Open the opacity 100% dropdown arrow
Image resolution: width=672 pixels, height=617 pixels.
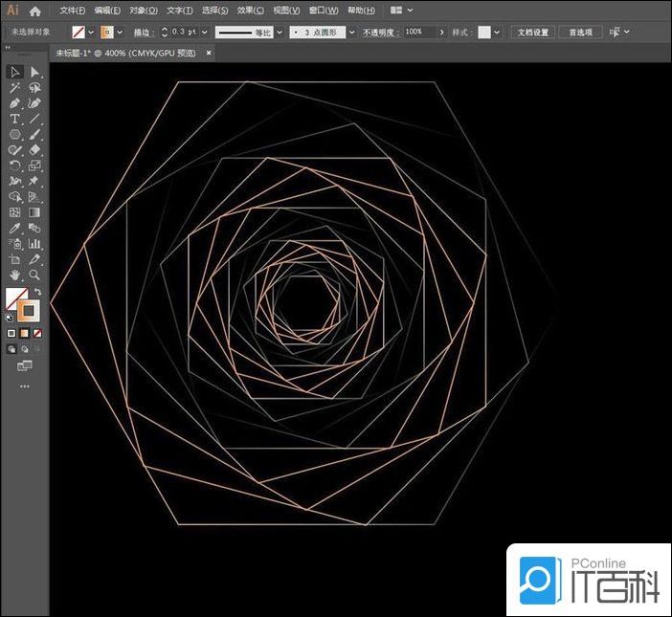(441, 32)
